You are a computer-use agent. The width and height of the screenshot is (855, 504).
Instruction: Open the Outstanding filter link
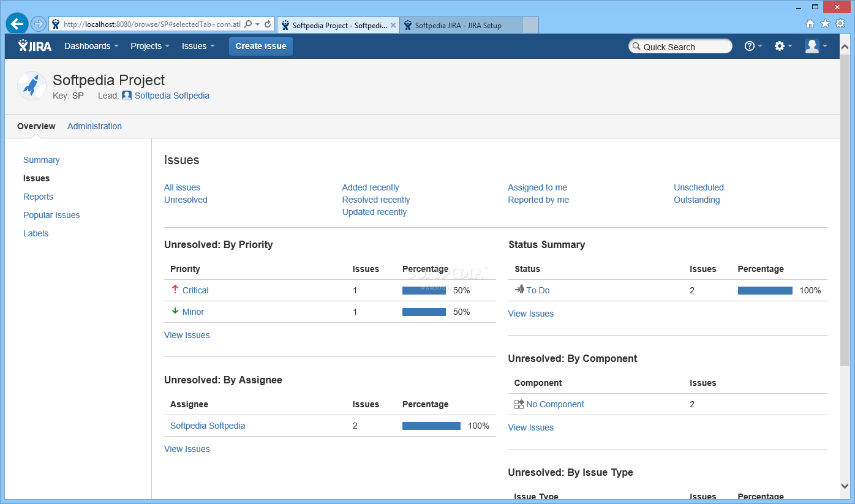pyautogui.click(x=697, y=200)
